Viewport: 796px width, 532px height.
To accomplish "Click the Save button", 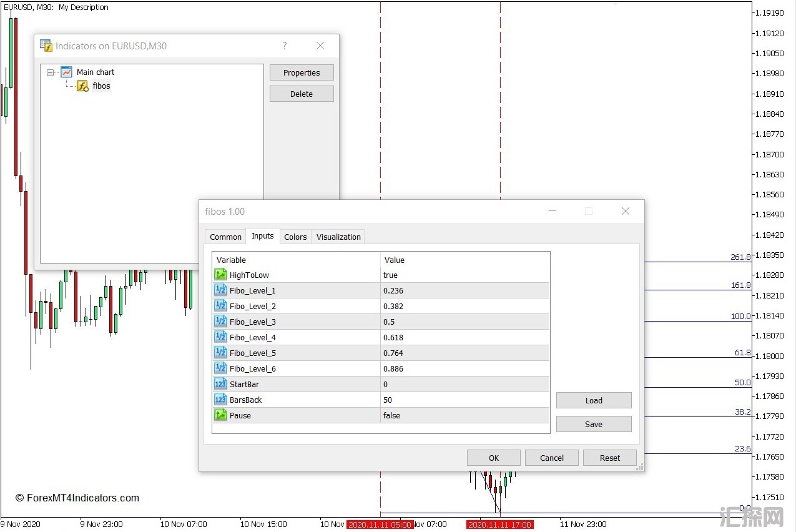I will click(x=594, y=424).
